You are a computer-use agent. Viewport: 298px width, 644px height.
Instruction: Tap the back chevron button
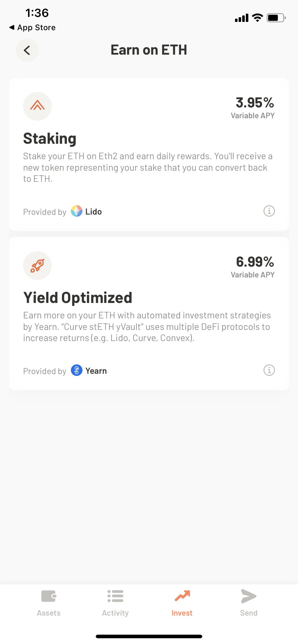27,50
